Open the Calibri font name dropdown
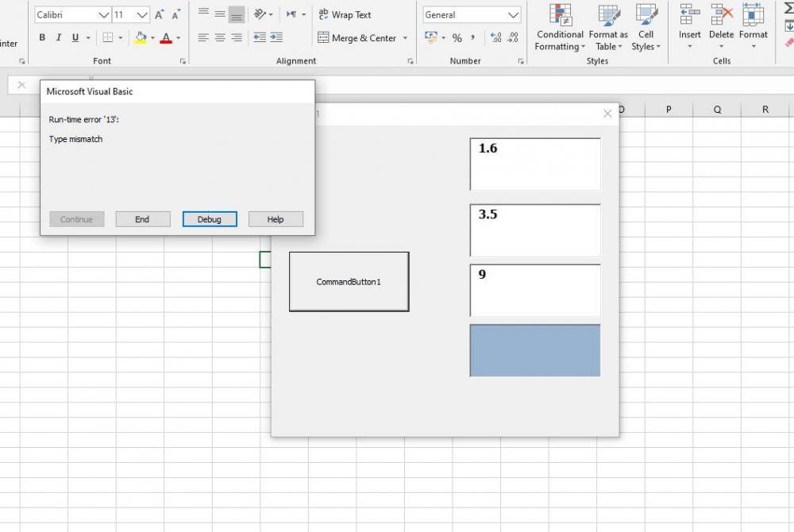The image size is (794, 532). click(x=104, y=15)
